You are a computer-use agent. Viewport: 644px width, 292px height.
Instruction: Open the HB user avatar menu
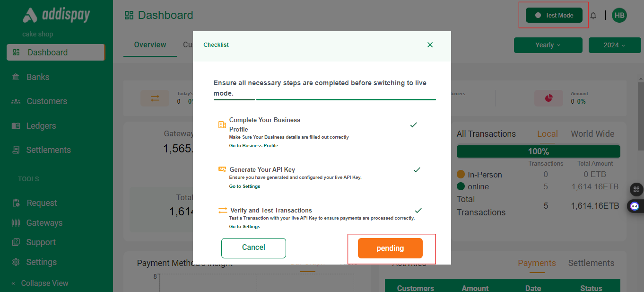click(x=619, y=15)
